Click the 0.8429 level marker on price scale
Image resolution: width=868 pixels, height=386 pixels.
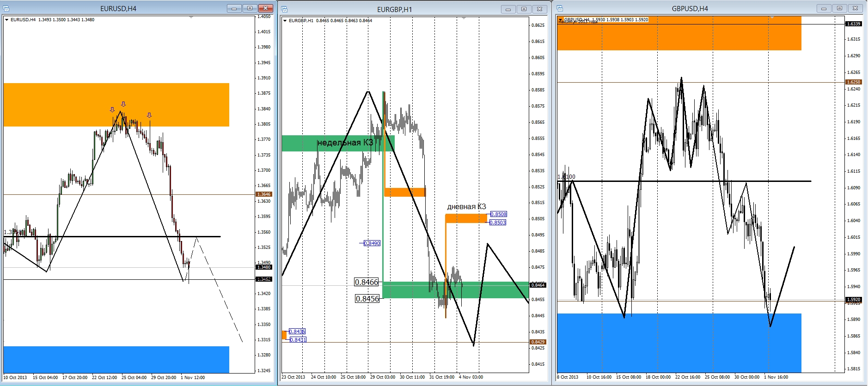[538, 342]
